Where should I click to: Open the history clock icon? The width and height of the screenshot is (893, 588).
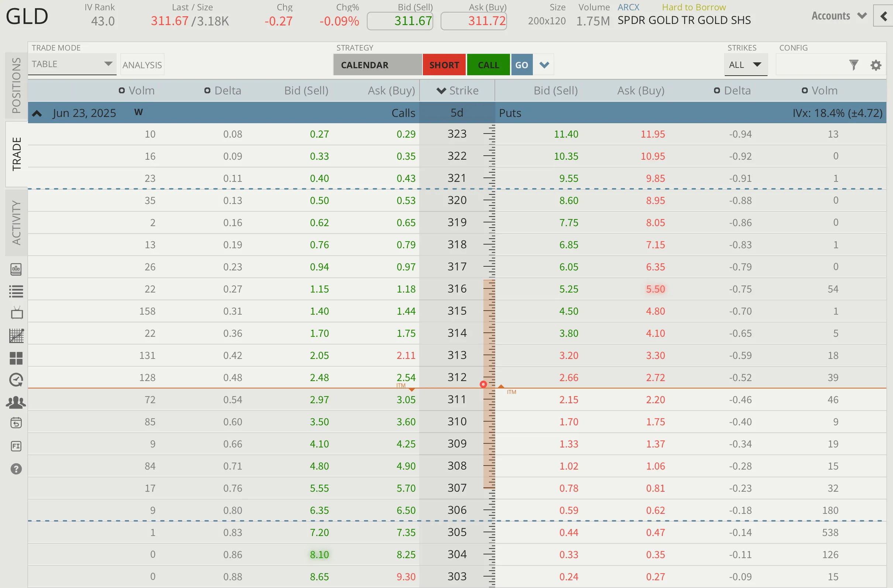click(16, 380)
